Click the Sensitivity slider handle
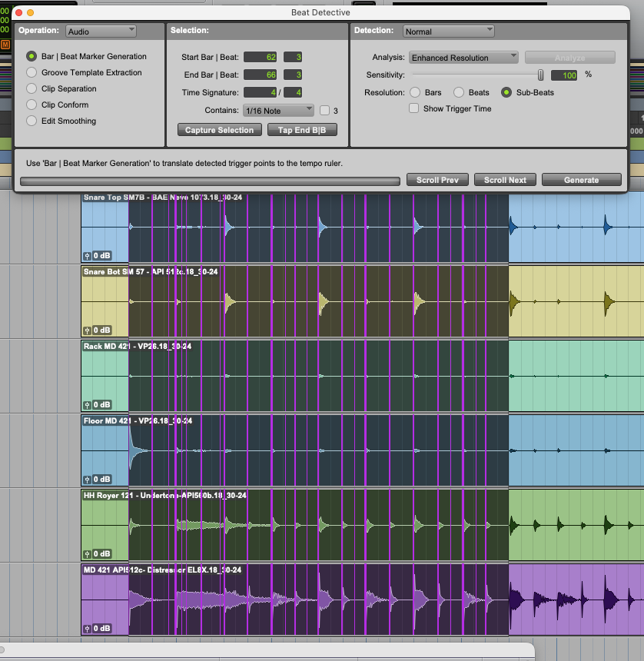644x661 pixels. (540, 75)
